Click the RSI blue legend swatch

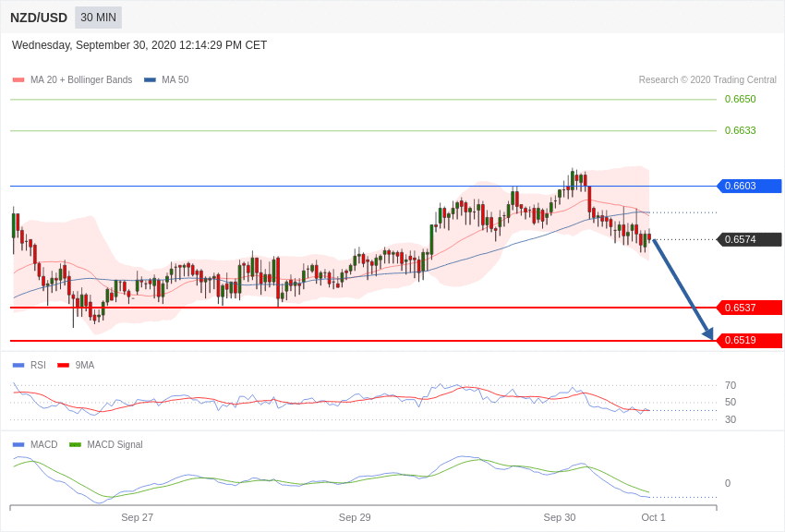18,366
